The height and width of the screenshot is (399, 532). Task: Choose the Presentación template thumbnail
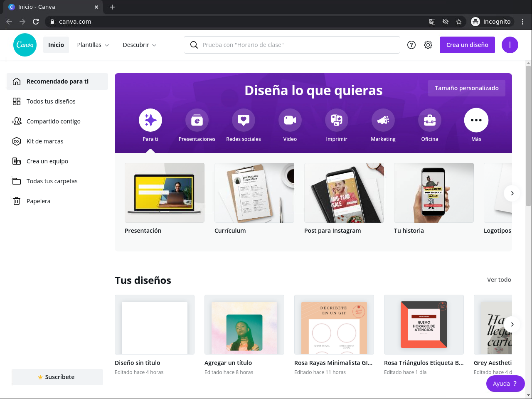click(165, 193)
